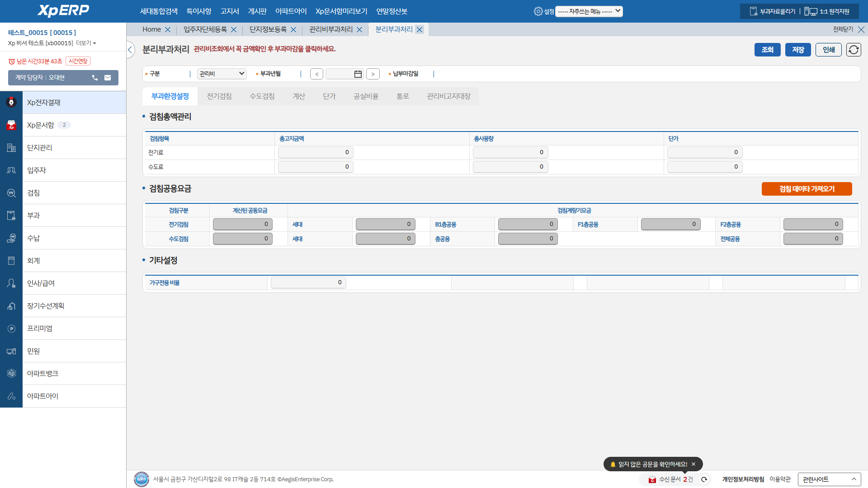Open the calendar date picker icon

tap(358, 74)
